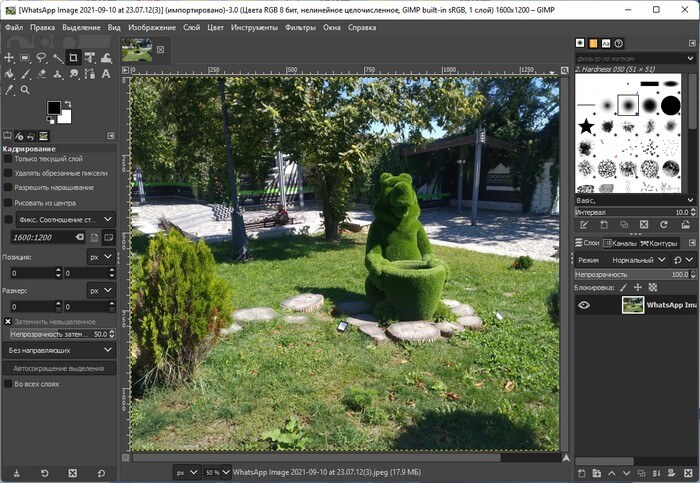Select the Eraser tool

42,74
